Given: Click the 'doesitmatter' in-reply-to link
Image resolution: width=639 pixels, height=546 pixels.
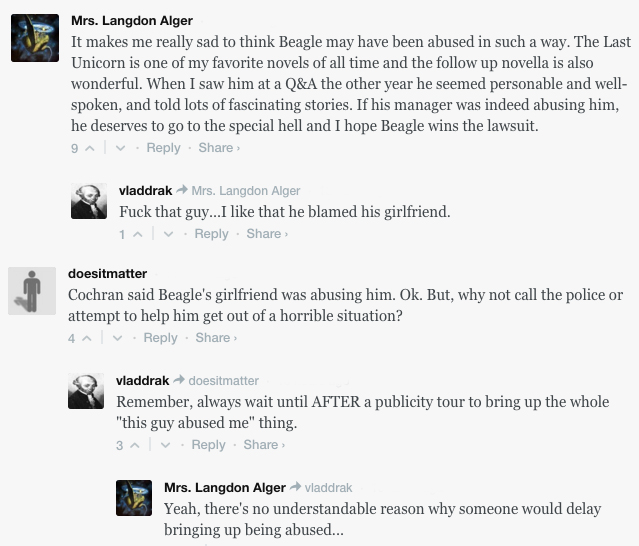Looking at the screenshot, I should tap(224, 381).
